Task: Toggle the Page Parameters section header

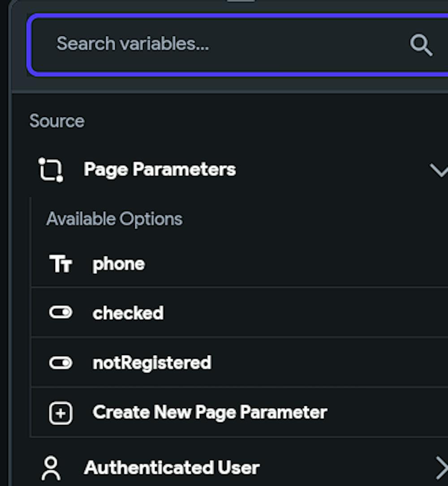Action: [159, 170]
